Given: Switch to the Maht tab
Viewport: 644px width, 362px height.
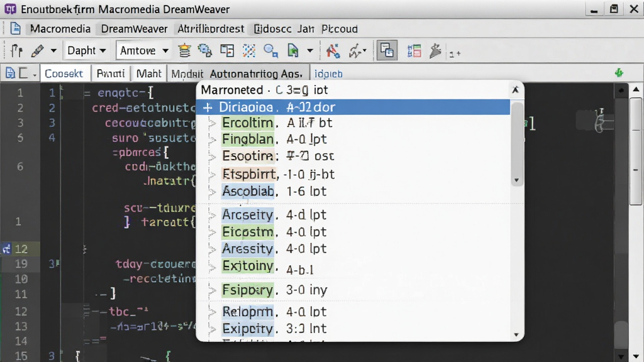Looking at the screenshot, I should pyautogui.click(x=148, y=74).
